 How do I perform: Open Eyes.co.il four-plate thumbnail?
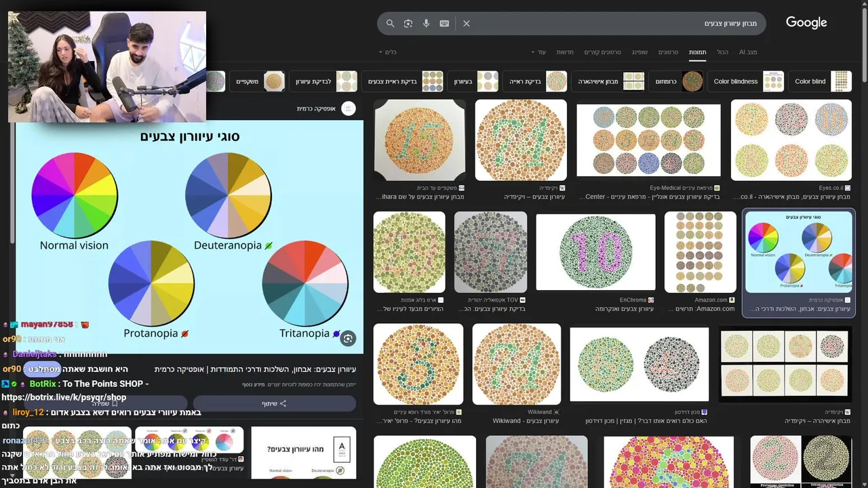tap(791, 140)
